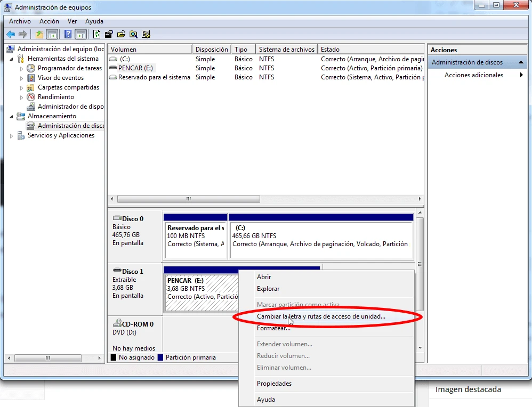Click the (C:) volume drive icon in list
Image resolution: width=532 pixels, height=407 pixels.
pyautogui.click(x=113, y=59)
